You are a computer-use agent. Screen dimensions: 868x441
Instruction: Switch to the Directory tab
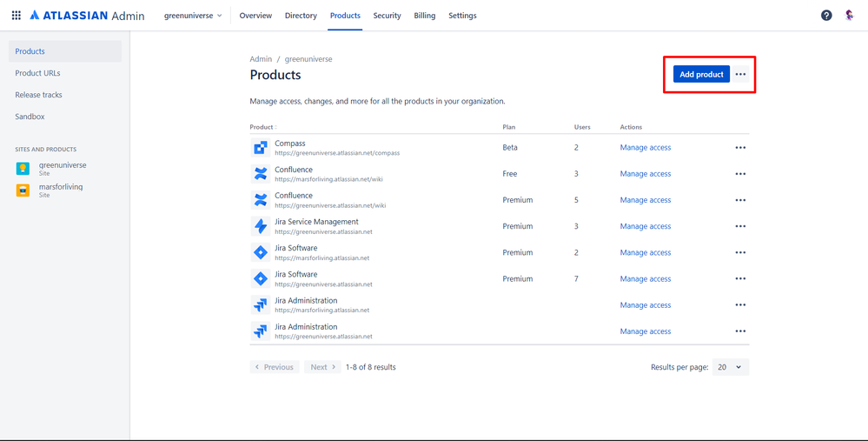click(x=301, y=16)
